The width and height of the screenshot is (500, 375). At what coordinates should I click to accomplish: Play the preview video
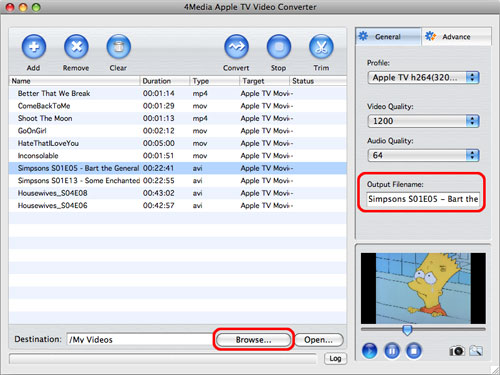[370, 351]
